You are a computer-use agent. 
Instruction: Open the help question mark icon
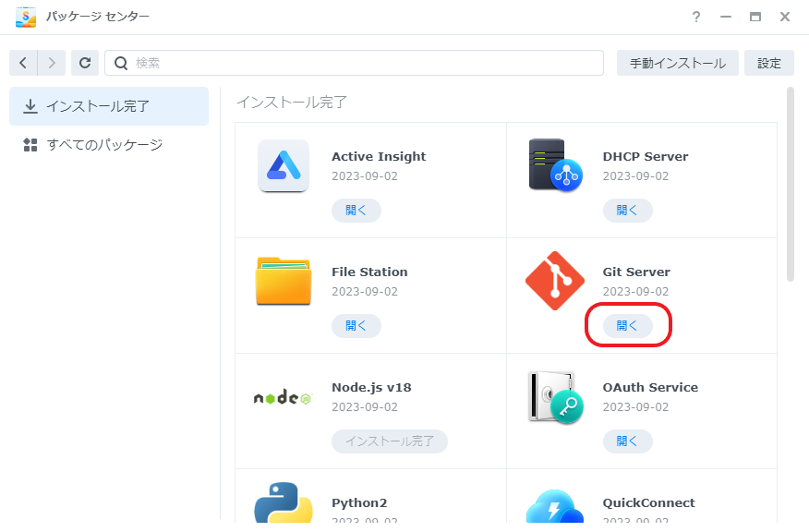(x=696, y=17)
